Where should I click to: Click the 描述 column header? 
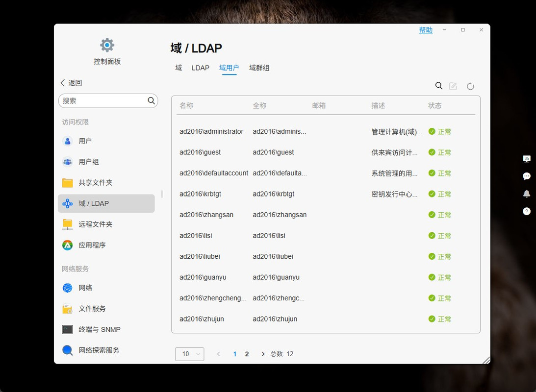[379, 105]
